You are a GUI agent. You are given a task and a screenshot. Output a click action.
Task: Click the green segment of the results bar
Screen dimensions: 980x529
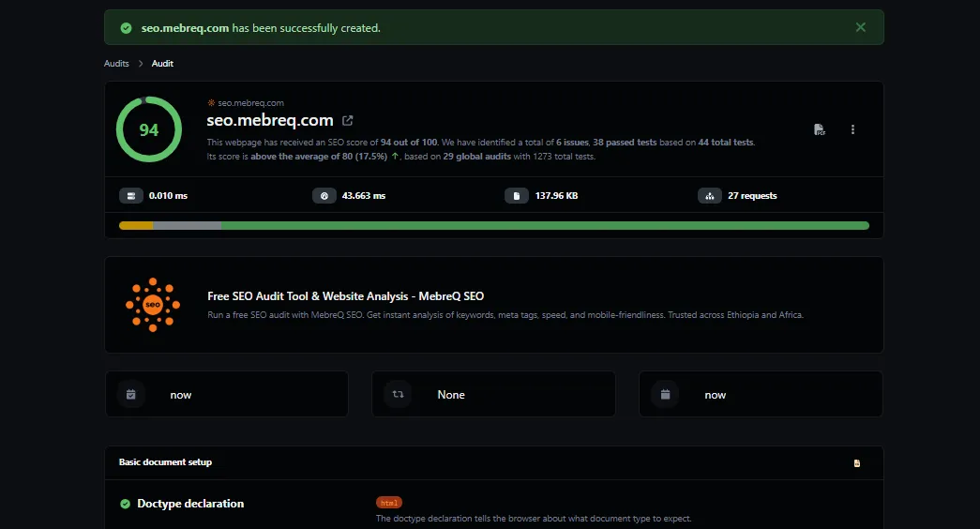[x=545, y=226]
